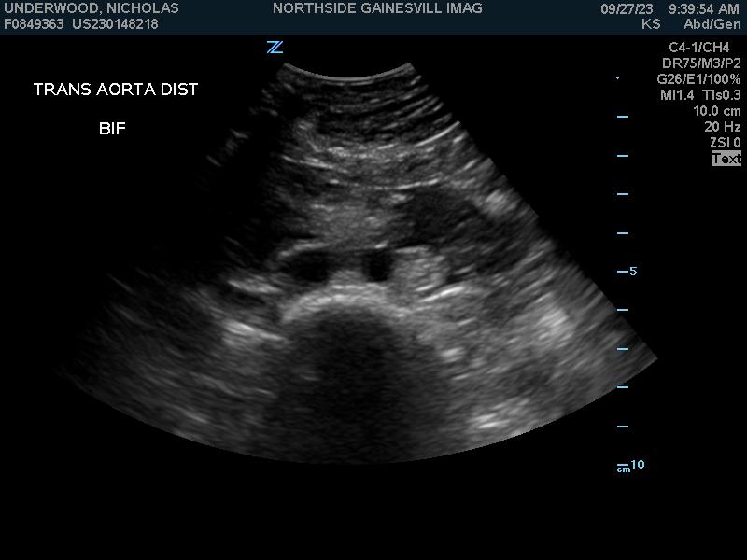Select the BIF annotation text
Image resolution: width=747 pixels, height=560 pixels.
tap(112, 129)
